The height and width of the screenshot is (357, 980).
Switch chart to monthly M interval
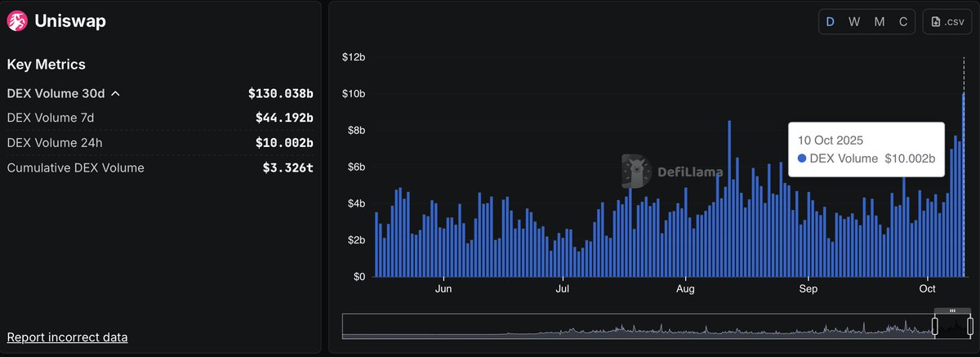point(880,22)
